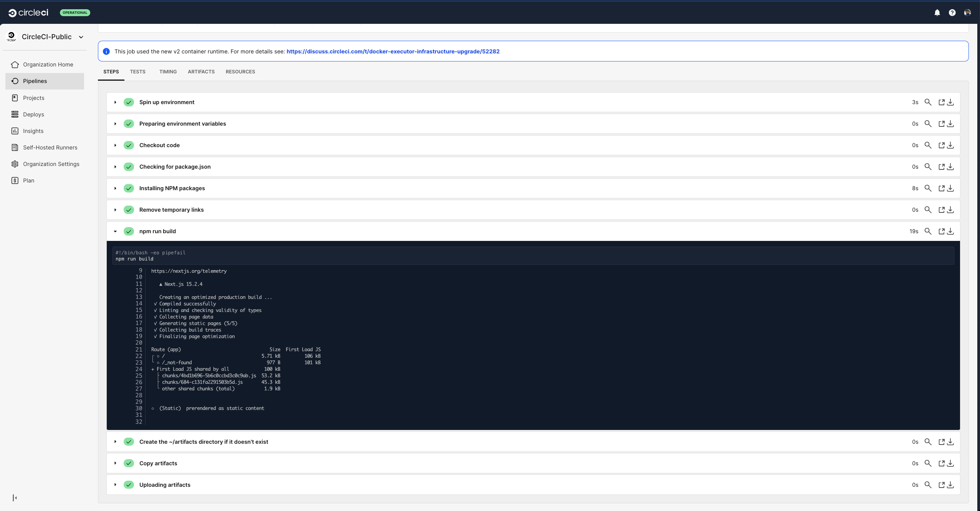
Task: Collapse the npm run build step
Action: pyautogui.click(x=115, y=231)
